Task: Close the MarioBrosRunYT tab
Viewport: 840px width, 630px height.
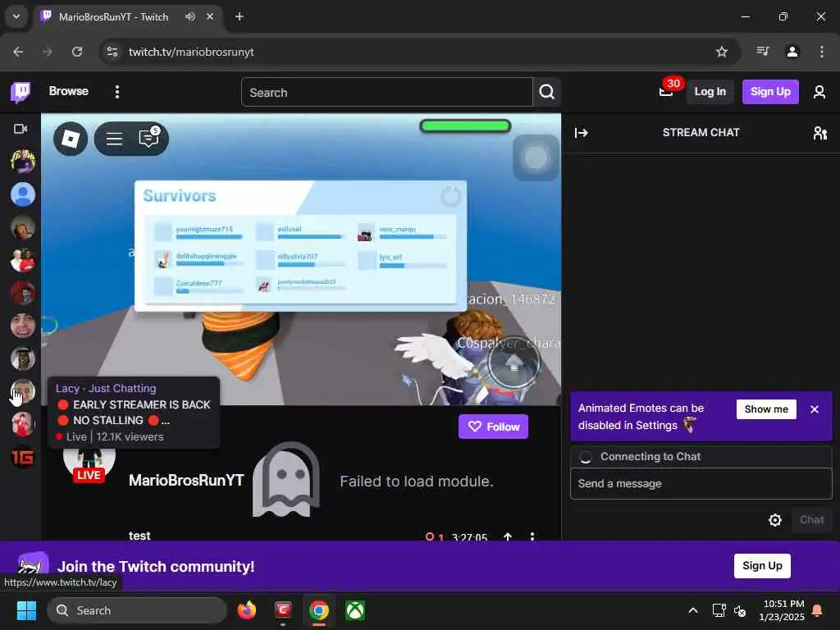Action: pos(210,16)
